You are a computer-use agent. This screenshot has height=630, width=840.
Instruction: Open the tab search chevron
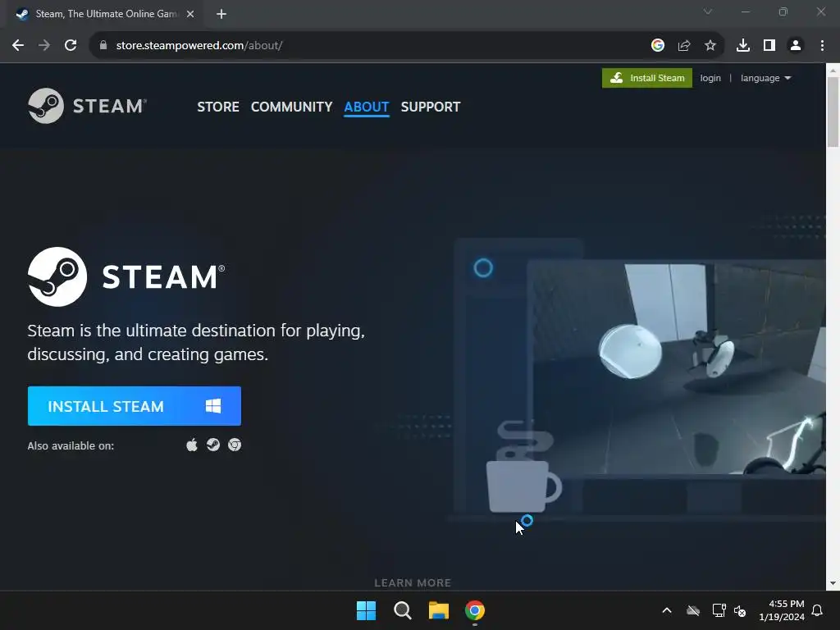708,11
